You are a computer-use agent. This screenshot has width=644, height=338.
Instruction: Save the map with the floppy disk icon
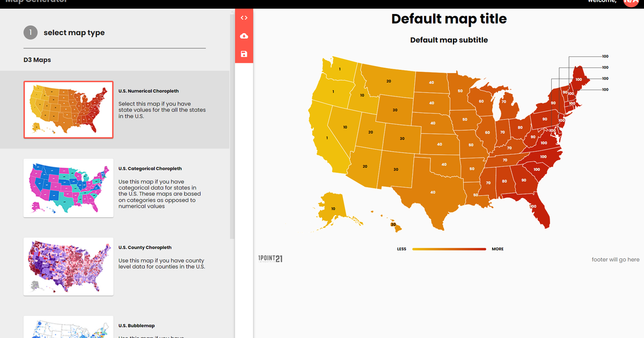(244, 54)
